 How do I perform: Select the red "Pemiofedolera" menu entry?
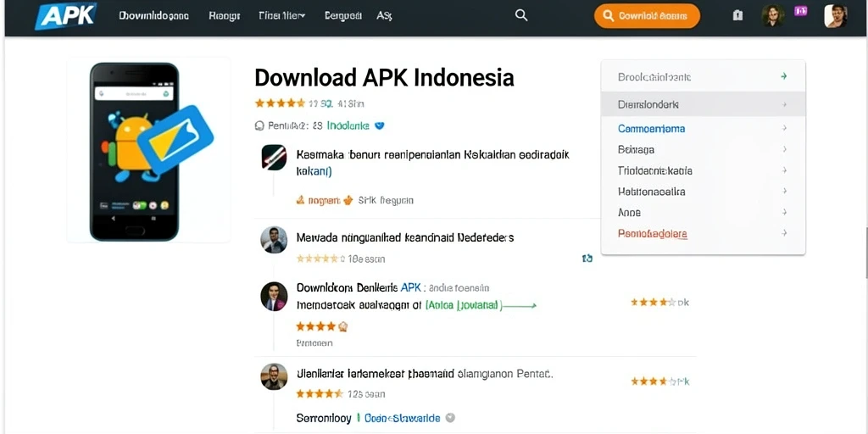click(x=653, y=234)
